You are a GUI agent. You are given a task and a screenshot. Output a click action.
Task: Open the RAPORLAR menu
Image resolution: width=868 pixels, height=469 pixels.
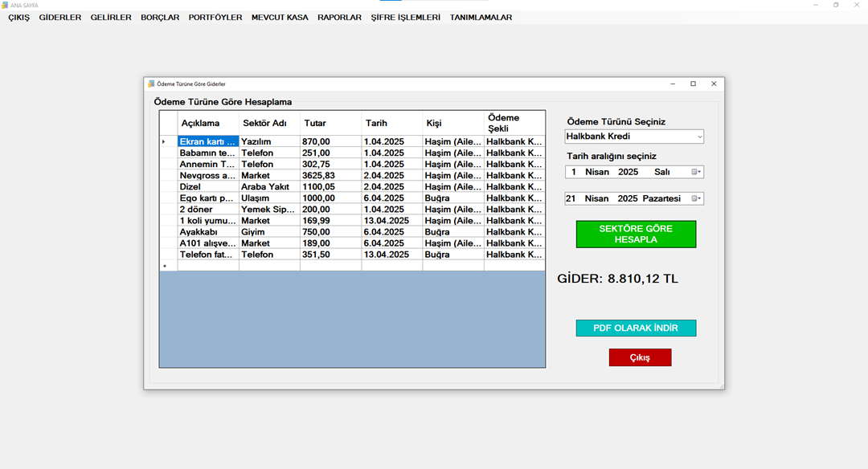pos(339,17)
